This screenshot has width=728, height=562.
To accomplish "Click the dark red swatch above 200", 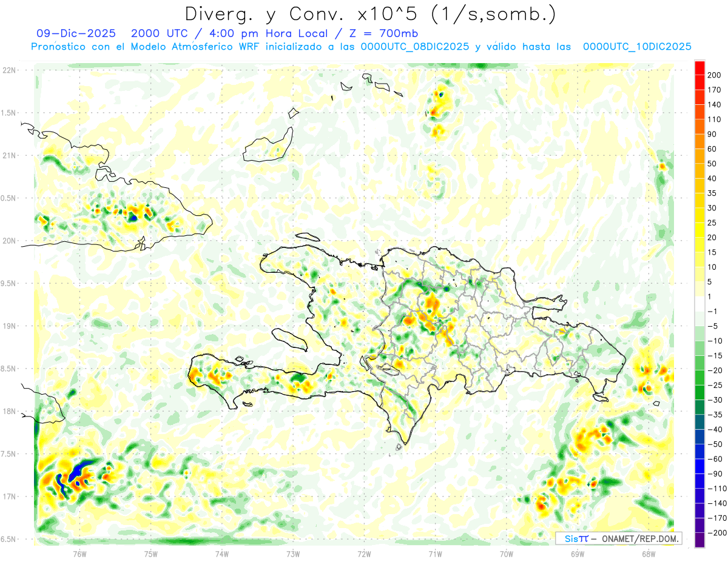I will point(699,67).
